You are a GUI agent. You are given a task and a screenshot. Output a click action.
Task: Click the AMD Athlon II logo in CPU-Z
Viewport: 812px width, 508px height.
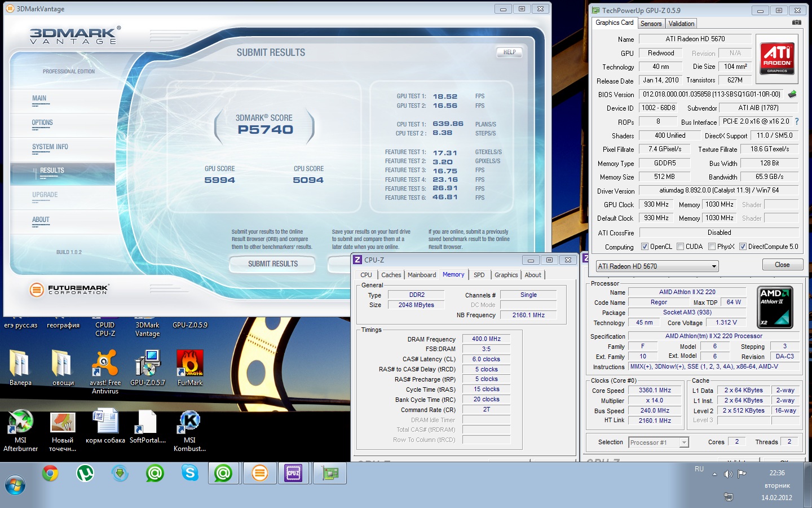(775, 307)
